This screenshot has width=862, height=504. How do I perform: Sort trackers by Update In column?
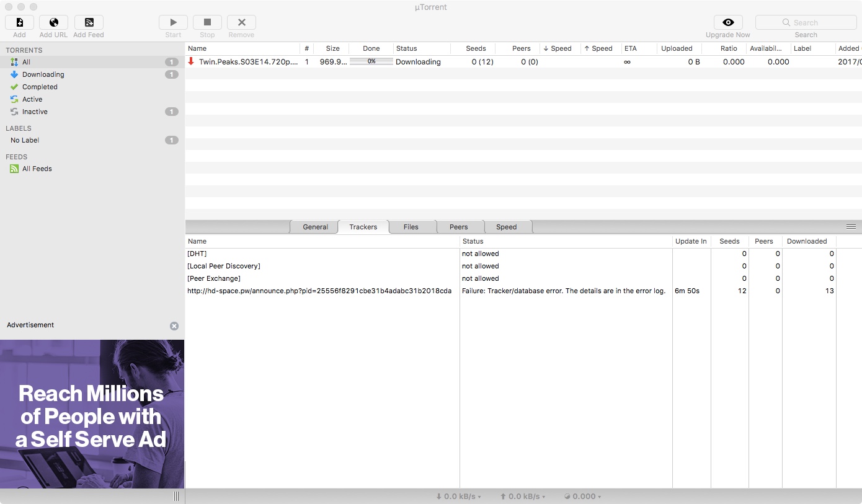(691, 241)
